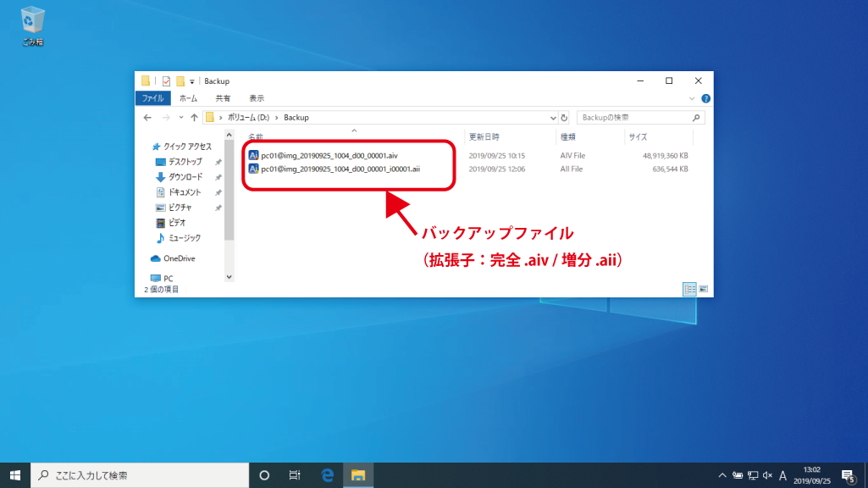This screenshot has width=868, height=488.
Task: Launch Microsoft Edge from the taskbar
Action: pyautogui.click(x=328, y=474)
